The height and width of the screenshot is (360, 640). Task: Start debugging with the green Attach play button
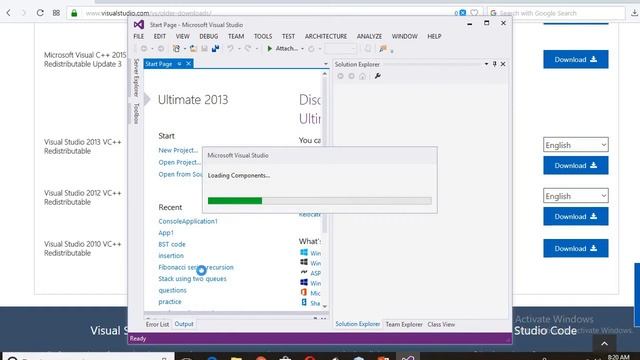pyautogui.click(x=269, y=49)
